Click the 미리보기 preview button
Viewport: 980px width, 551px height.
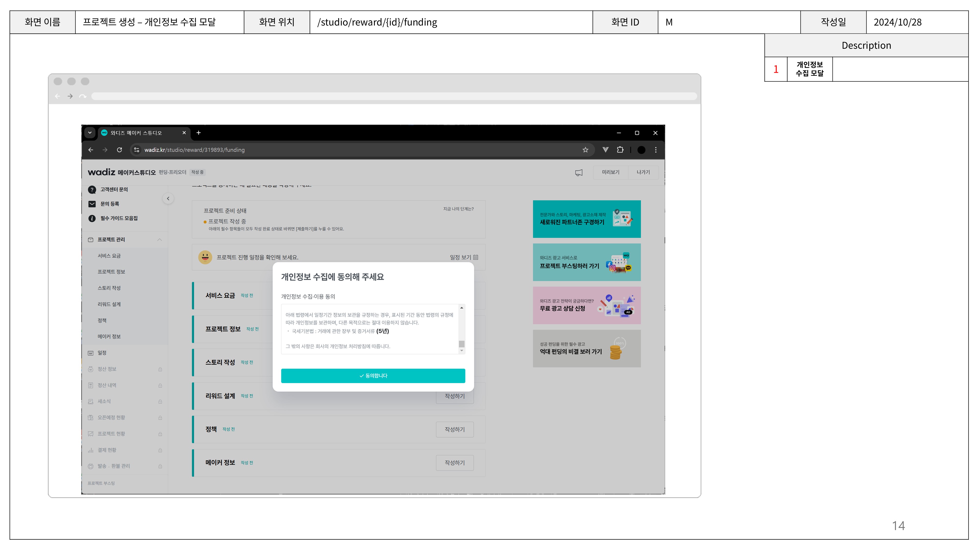610,172
